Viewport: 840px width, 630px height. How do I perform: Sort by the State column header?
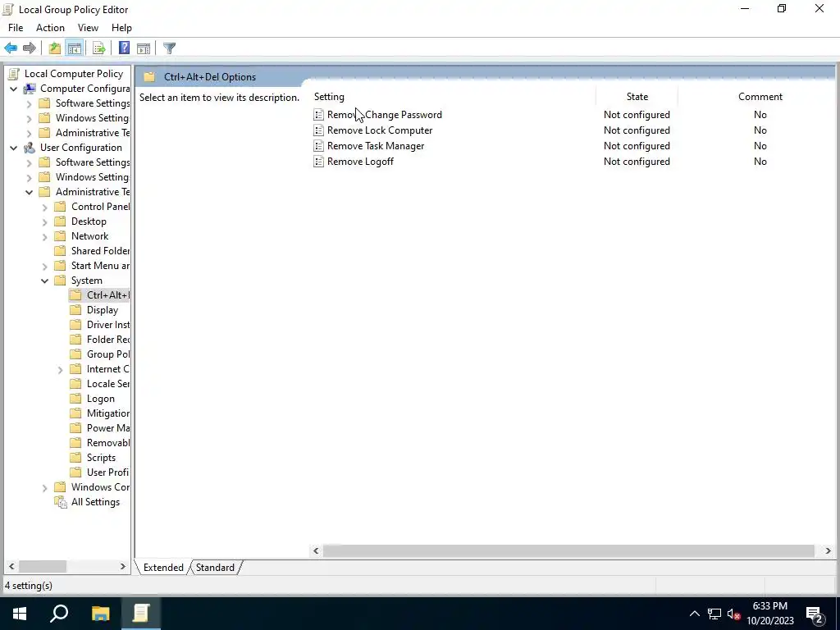pos(637,97)
